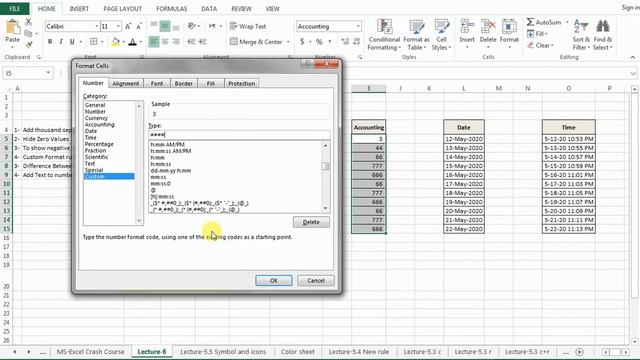Open Format as Table menu
This screenshot has height=360, width=640.
click(x=416, y=35)
